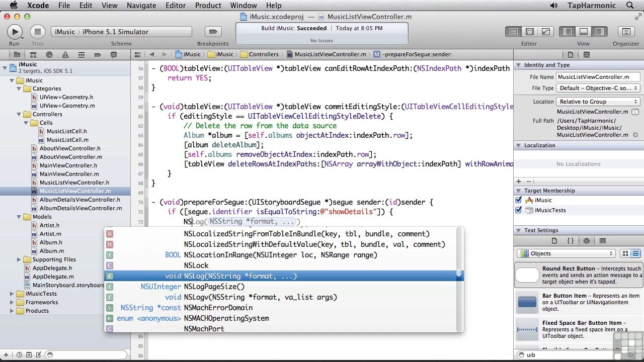The width and height of the screenshot is (644, 362).
Task: Open the Product menu
Action: click(x=208, y=6)
